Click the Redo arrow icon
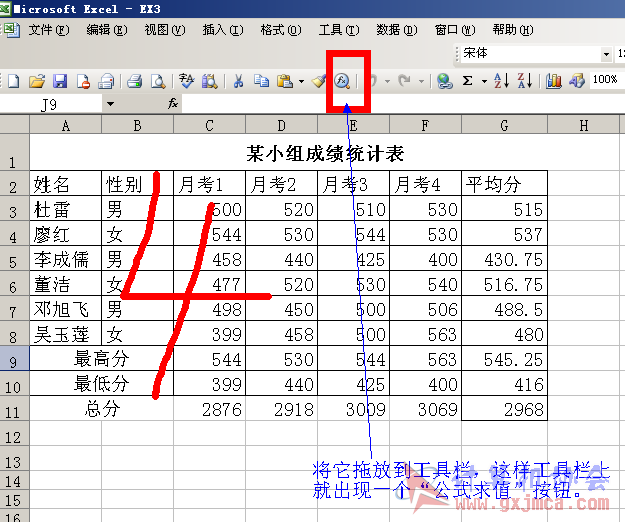 (x=405, y=81)
